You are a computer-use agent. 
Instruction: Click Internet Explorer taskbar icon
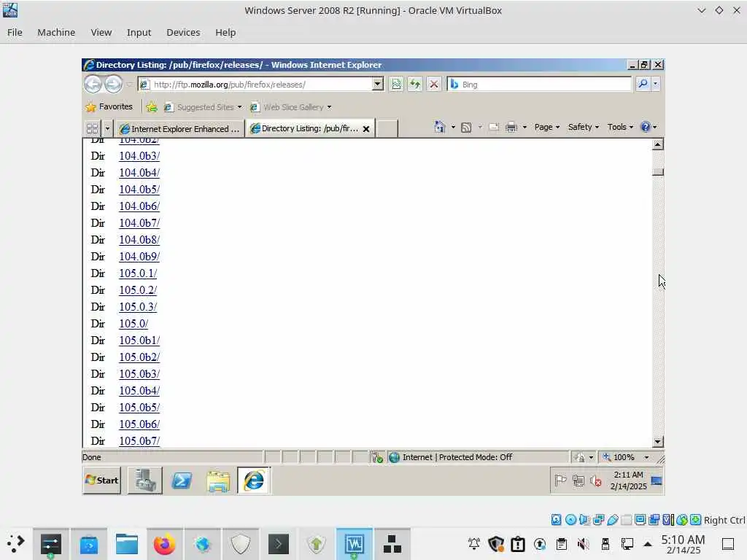tap(254, 481)
